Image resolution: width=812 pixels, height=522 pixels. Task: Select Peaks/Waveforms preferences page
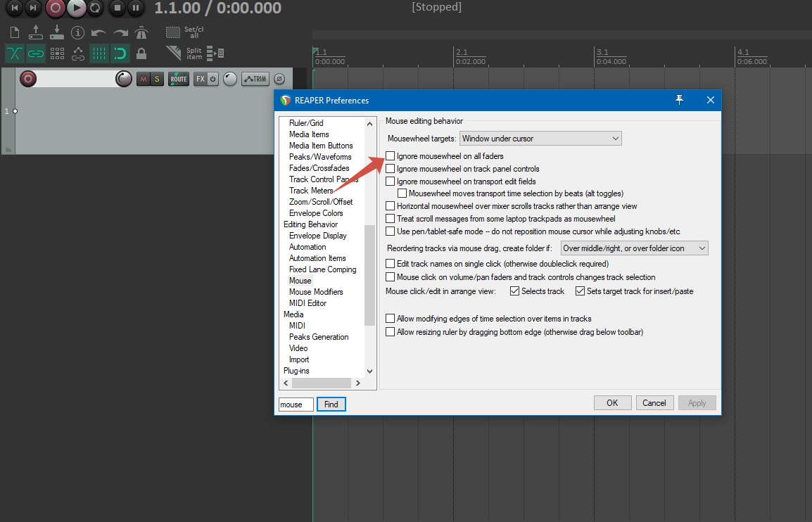[x=320, y=156]
